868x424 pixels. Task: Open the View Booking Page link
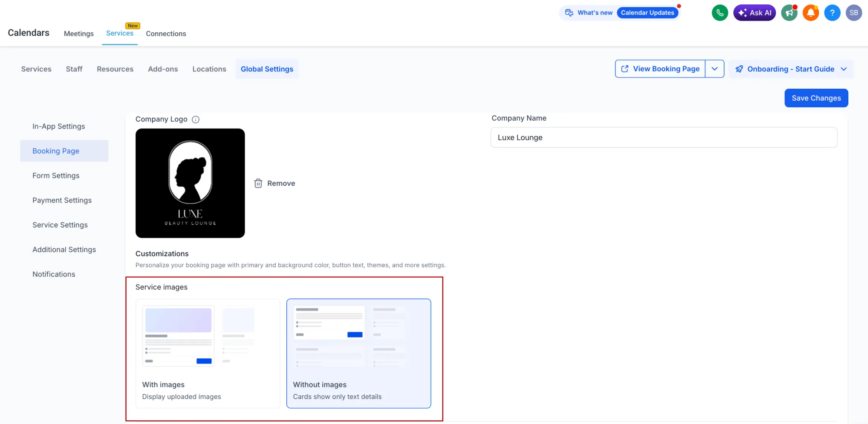(x=661, y=69)
